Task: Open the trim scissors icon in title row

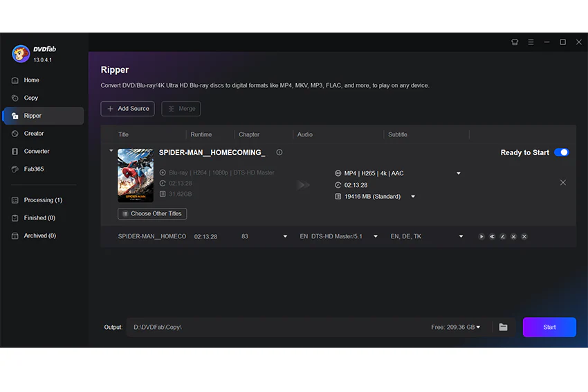Action: [513, 237]
